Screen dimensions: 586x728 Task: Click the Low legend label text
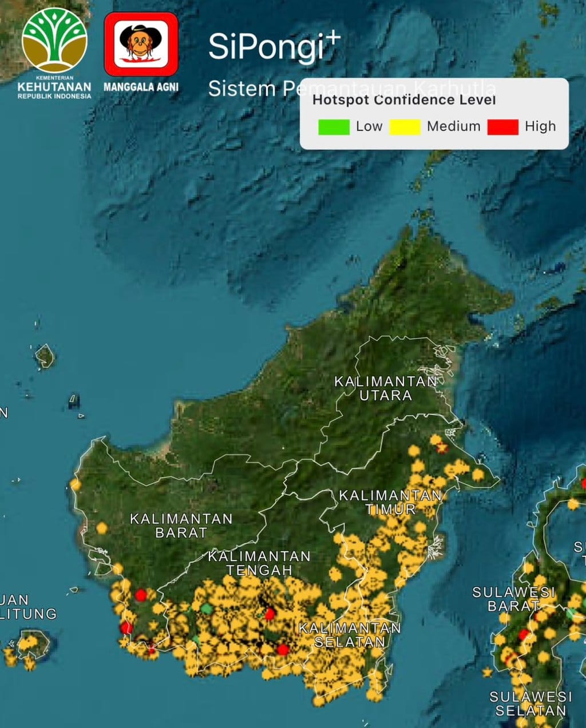pos(369,126)
